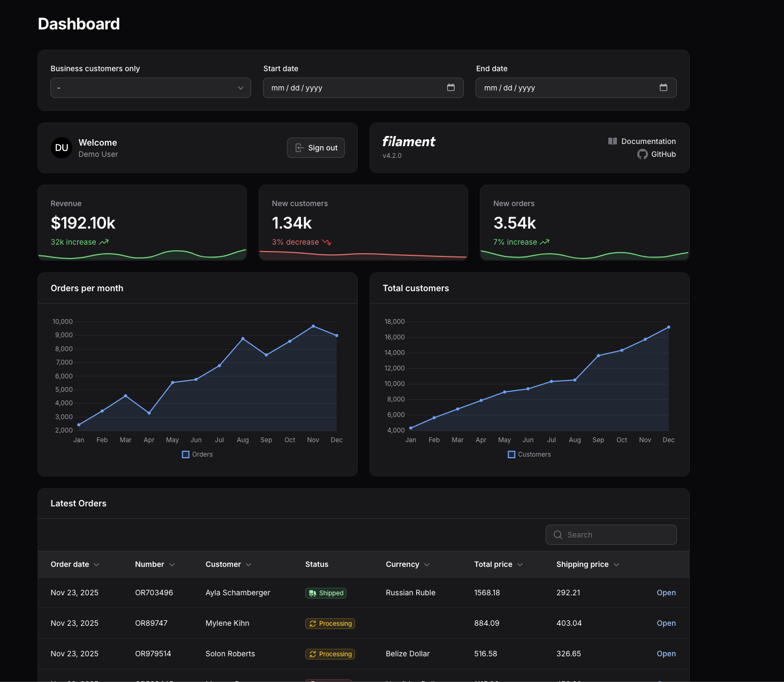Screen dimensions: 784x682
Task: Open order OR979514
Action: 666,654
